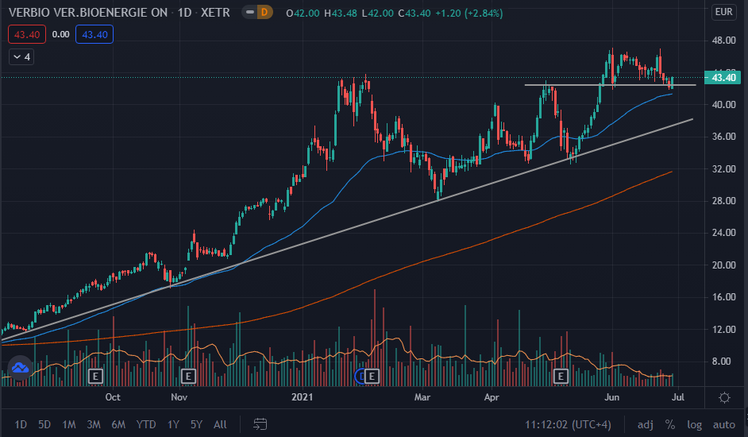Click the blue cloud logo icon
The width and height of the screenshot is (748, 437).
pyautogui.click(x=20, y=368)
